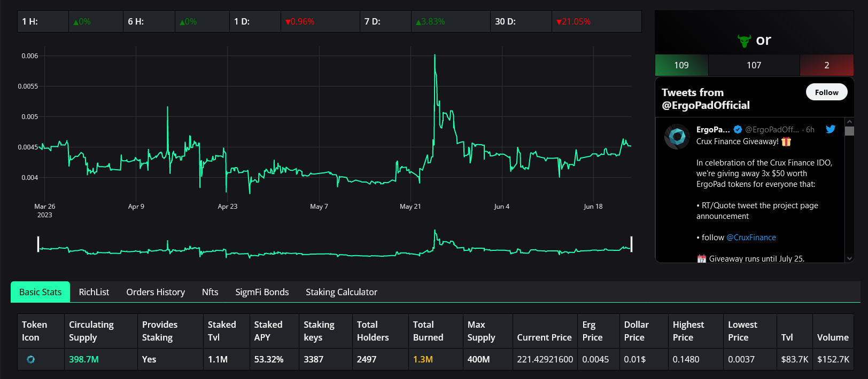Click the gift emoji after Crux Finance Giveaway
868x379 pixels.
click(x=786, y=141)
